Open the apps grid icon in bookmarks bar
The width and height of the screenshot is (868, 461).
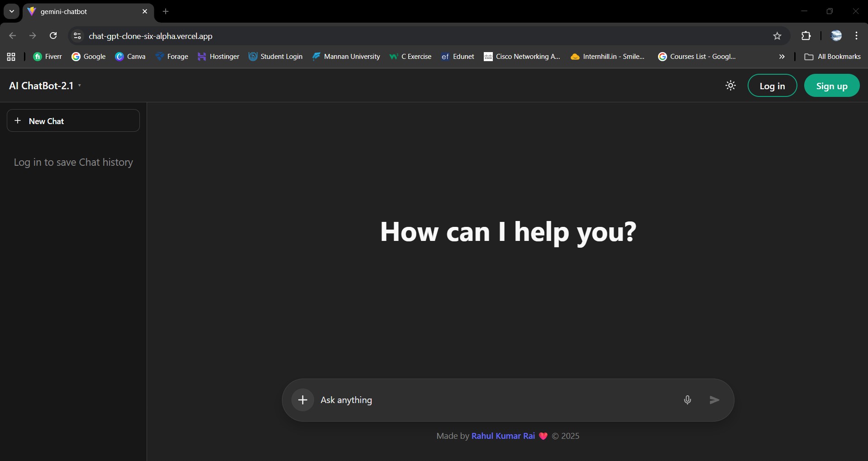[11, 57]
